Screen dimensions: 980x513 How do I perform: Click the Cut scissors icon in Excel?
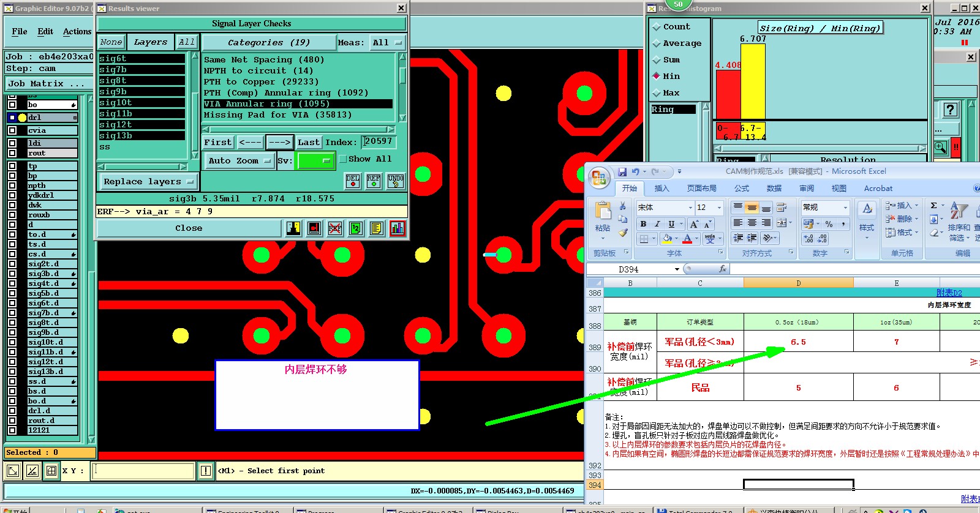623,206
